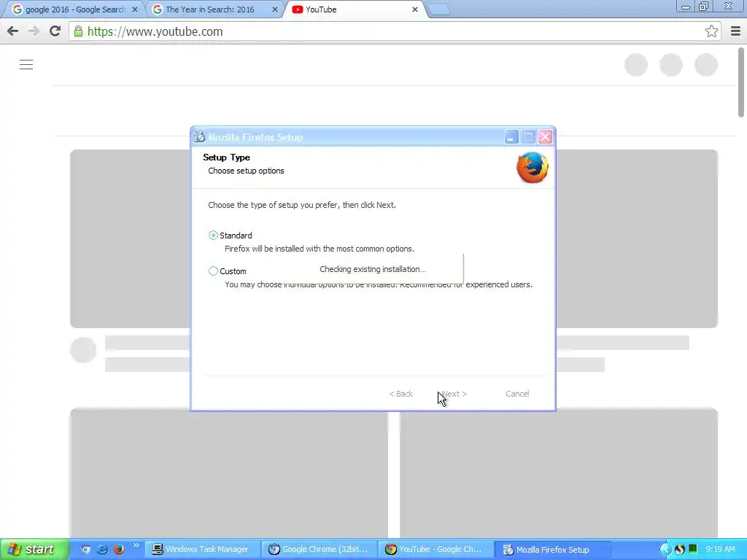Launch Chrome from quick launch icon
Screen dimensions: 747x560
86,550
